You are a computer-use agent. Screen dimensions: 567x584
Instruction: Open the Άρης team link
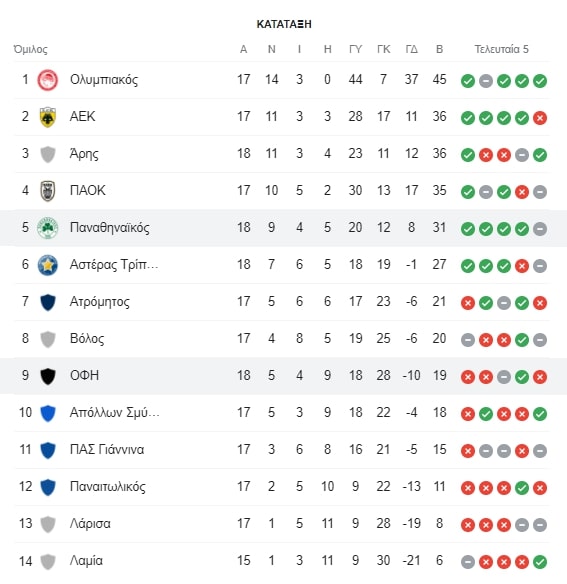84,153
